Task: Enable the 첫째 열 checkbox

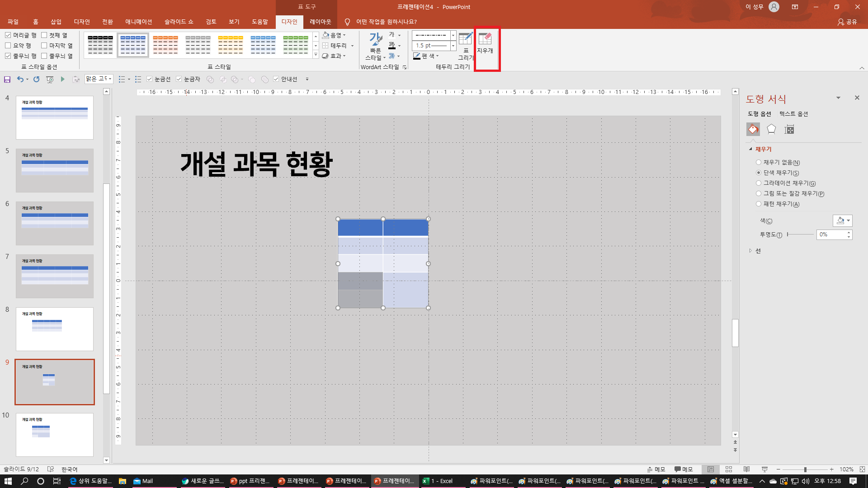Action: coord(44,35)
